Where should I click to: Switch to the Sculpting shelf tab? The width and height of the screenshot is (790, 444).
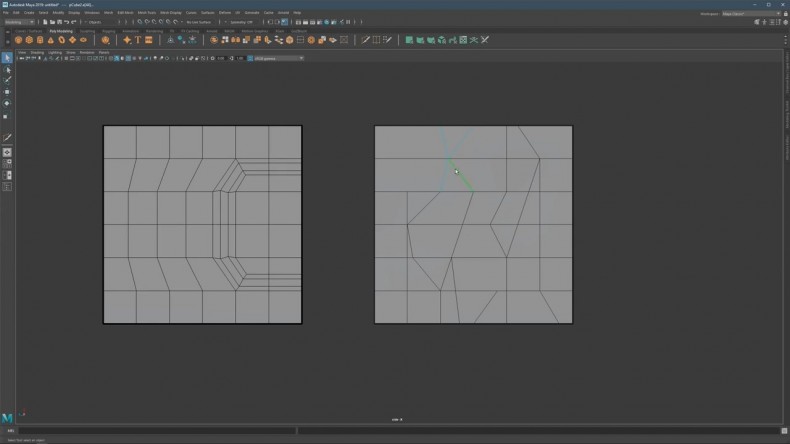click(x=87, y=31)
